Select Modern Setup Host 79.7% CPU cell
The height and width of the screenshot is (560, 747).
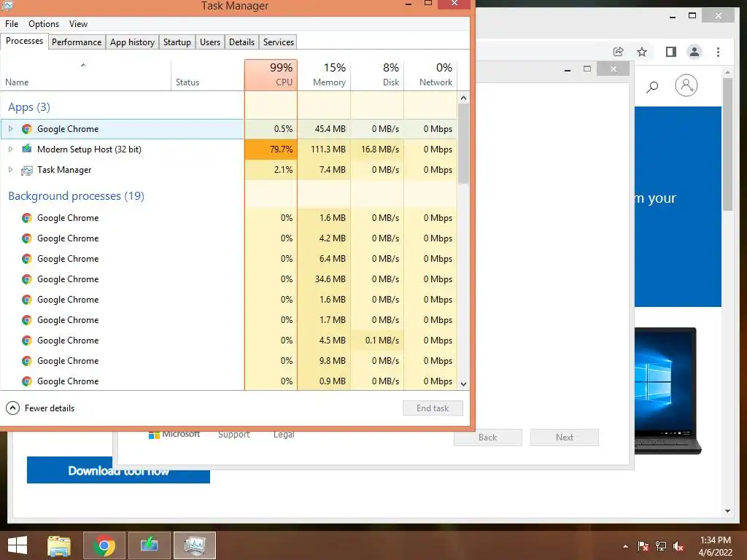271,149
